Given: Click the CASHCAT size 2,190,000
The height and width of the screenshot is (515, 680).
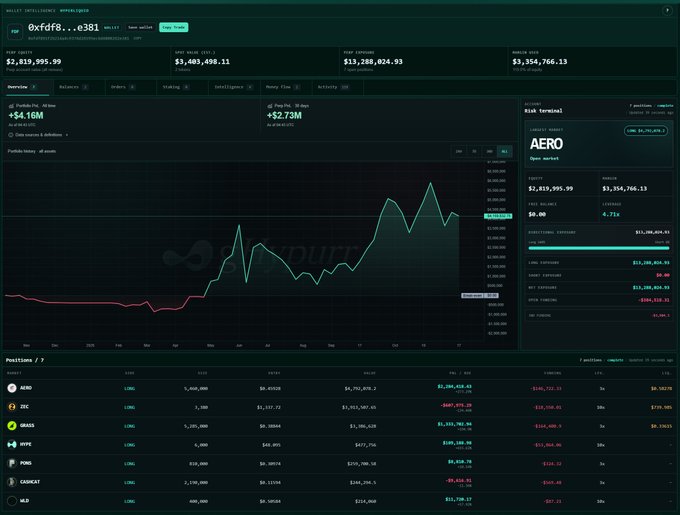Looking at the screenshot, I should point(196,482).
